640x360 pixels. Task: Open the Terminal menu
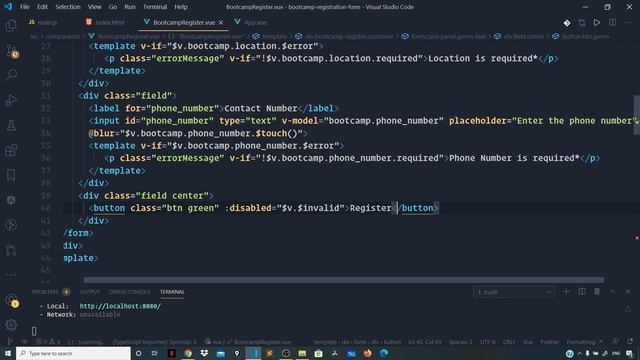155,7
